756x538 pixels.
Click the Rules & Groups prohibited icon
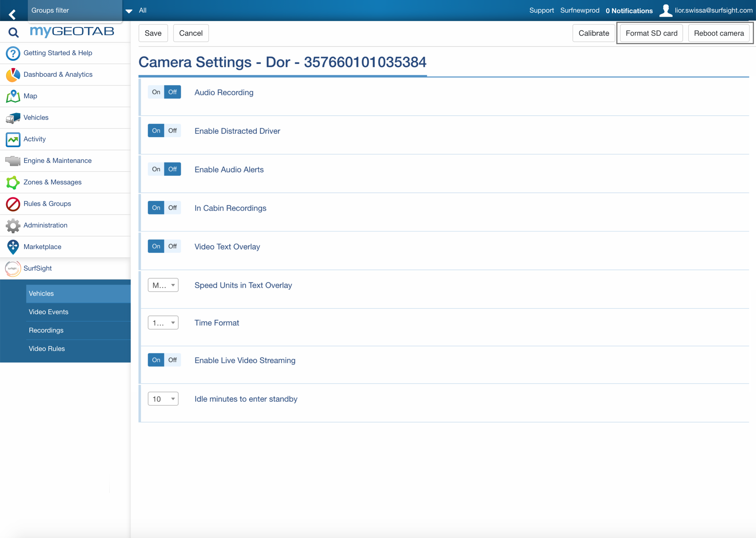13,204
